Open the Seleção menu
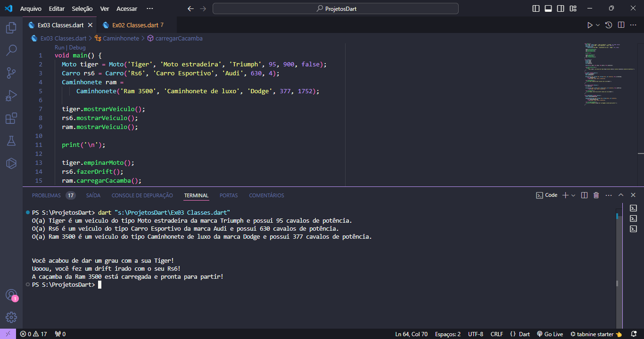Viewport: 644px width, 339px height. point(83,8)
